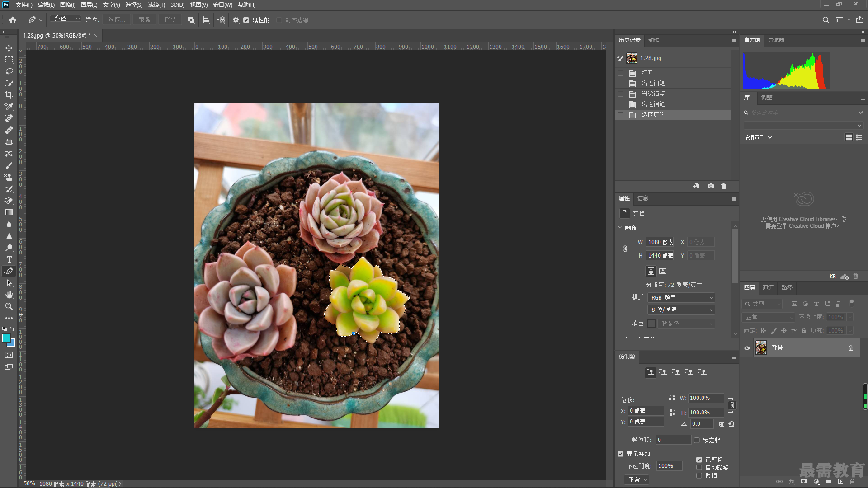
Task: Collapse the Canvas section
Action: pos(620,228)
